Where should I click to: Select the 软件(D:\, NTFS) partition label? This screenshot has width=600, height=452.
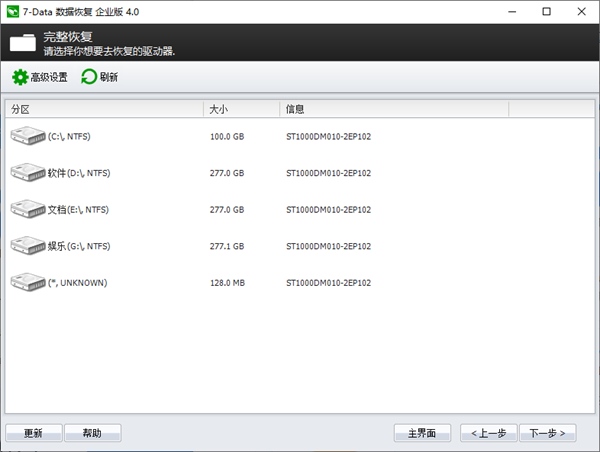79,173
